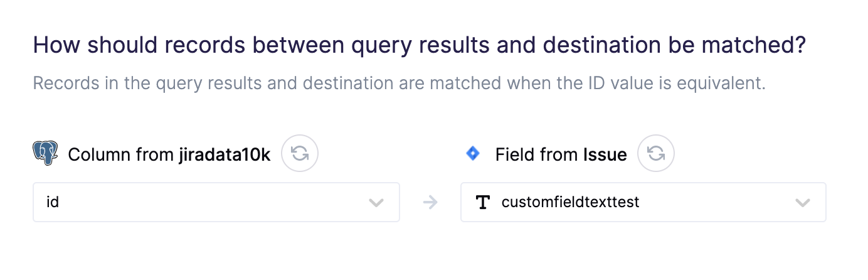
Task: Select the 'customfieldtexttest' value text
Action: point(570,202)
